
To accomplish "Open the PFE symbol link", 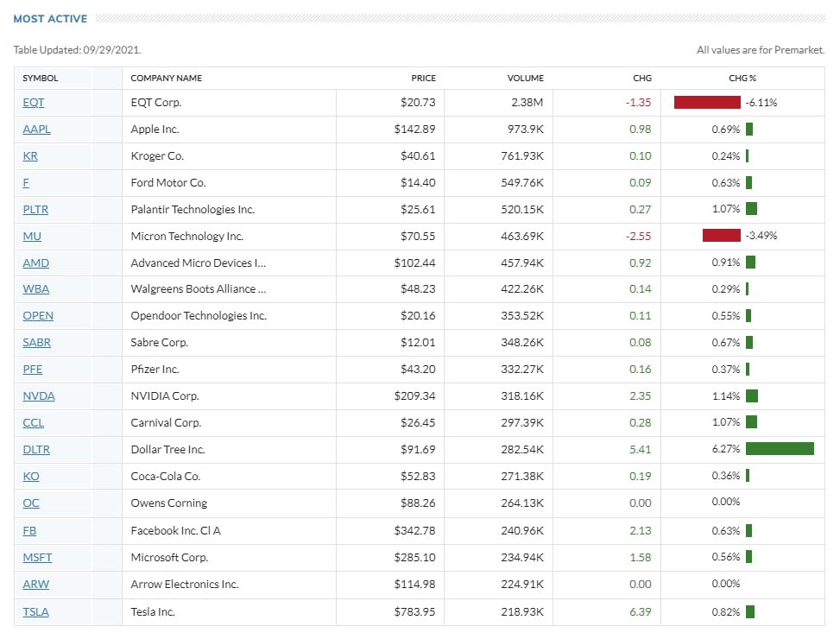I will point(32,369).
